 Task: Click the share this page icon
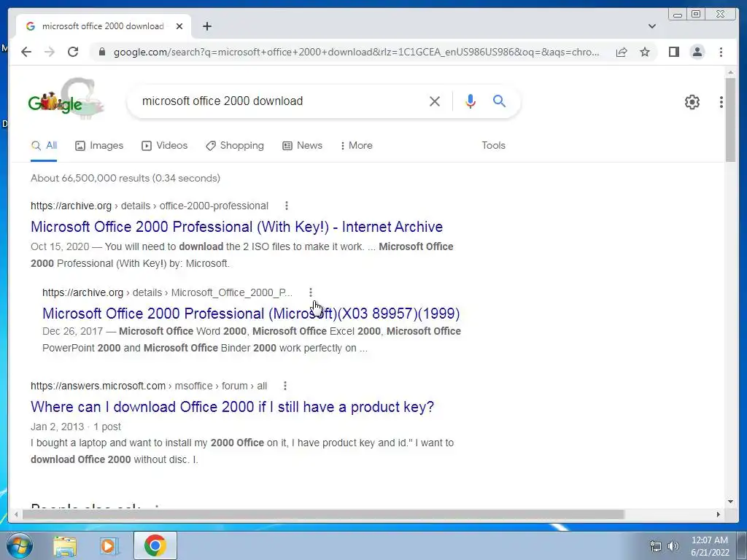coord(622,52)
